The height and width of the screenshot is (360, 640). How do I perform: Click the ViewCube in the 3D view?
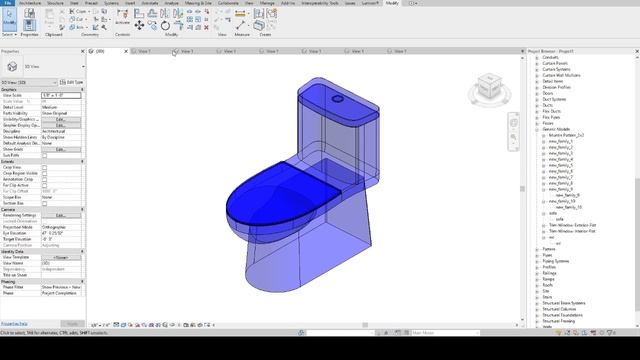(489, 86)
